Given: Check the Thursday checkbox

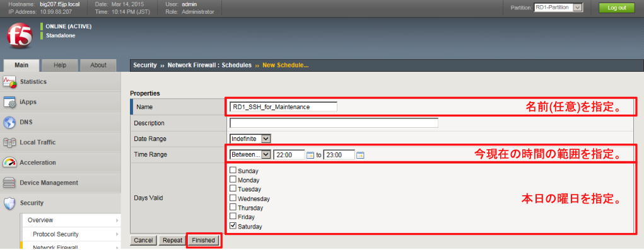Looking at the screenshot, I should 233,207.
